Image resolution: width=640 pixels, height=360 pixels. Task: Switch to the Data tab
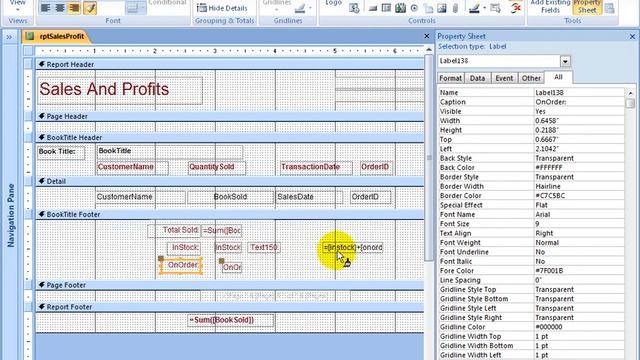477,78
